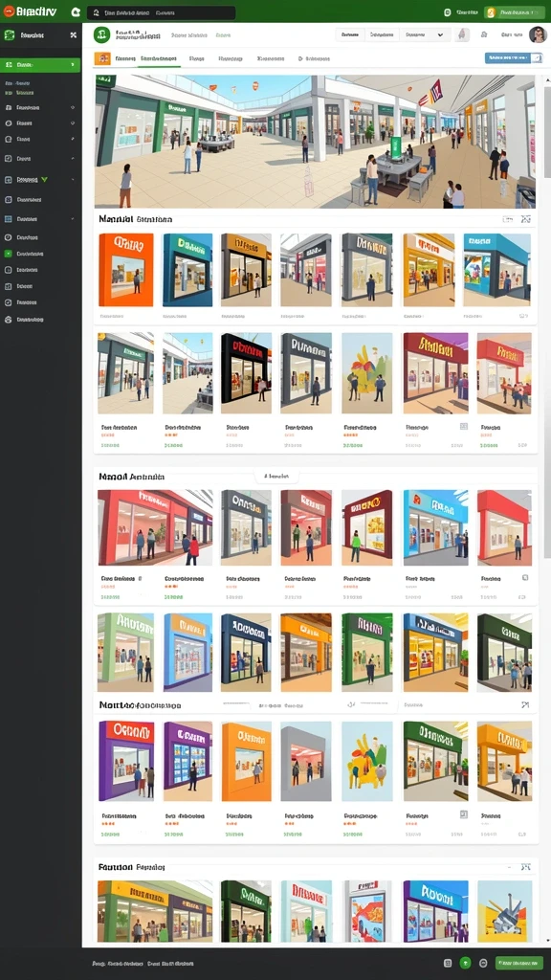Click the first icon right of the first section heading
The image size is (551, 980).
(508, 219)
